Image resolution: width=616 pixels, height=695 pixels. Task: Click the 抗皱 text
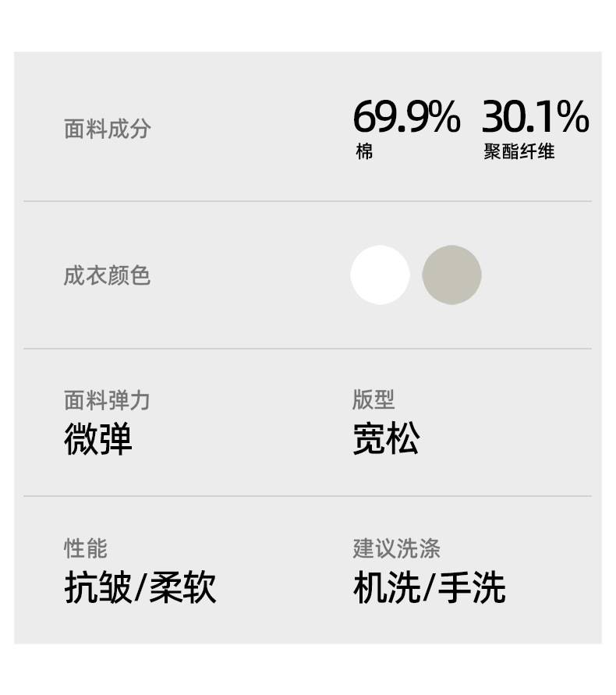[97, 588]
